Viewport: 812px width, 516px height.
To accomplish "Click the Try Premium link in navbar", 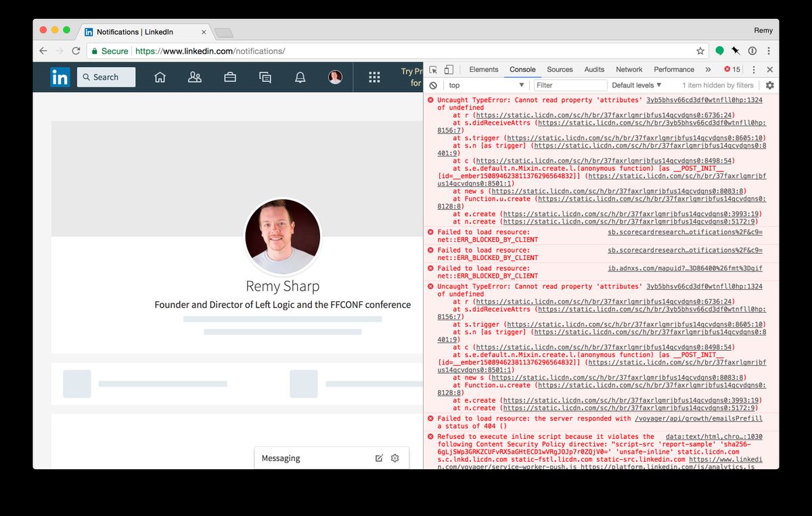I will (x=411, y=77).
